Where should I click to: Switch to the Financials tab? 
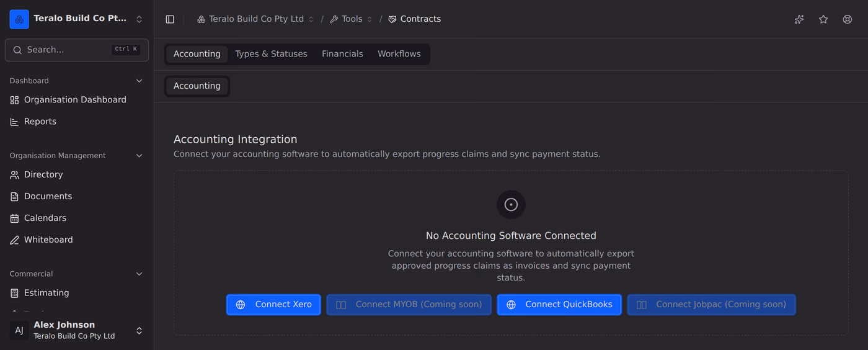pos(342,54)
